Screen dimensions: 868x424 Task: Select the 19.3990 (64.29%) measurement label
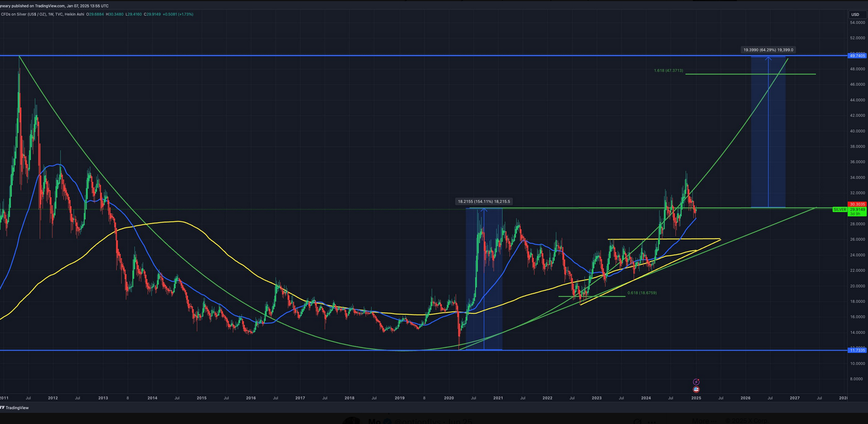(768, 50)
